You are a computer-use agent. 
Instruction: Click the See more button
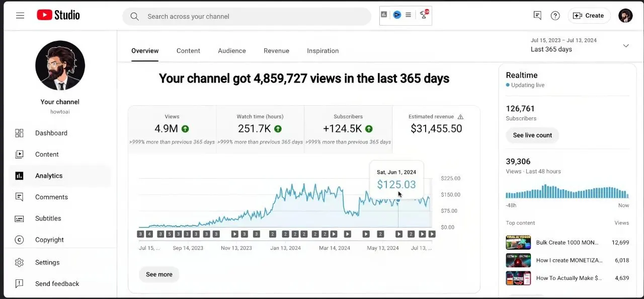pyautogui.click(x=159, y=274)
